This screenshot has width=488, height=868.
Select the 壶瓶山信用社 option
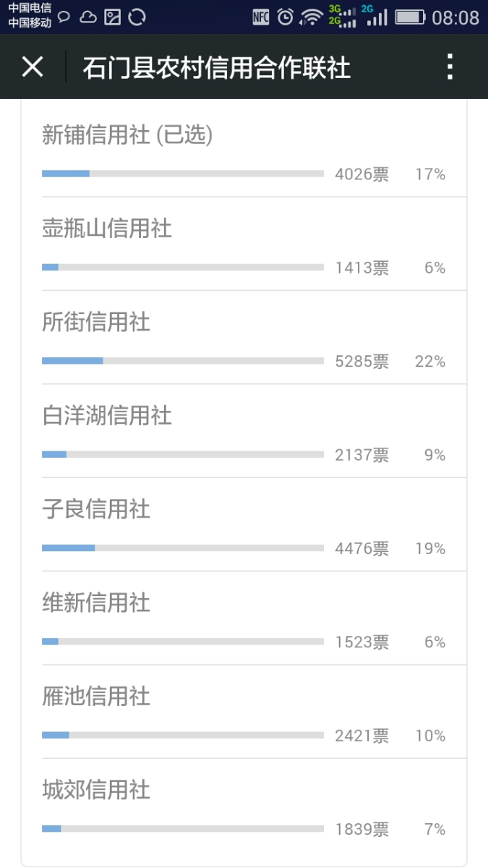click(107, 229)
